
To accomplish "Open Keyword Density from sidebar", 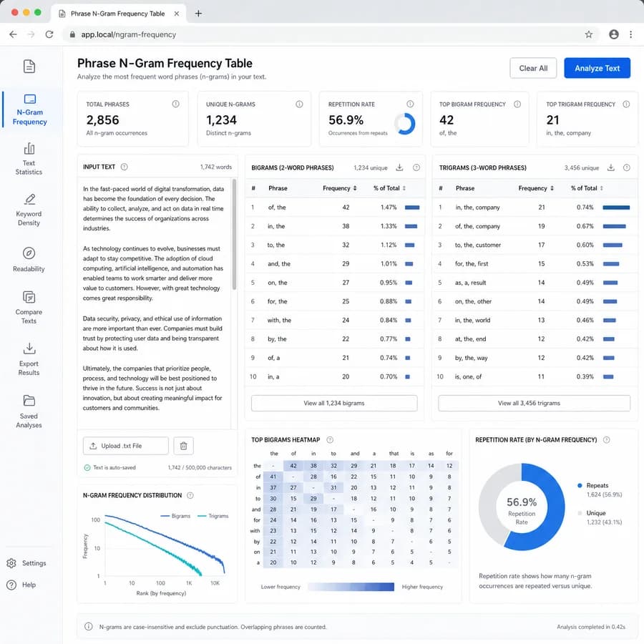I will pyautogui.click(x=29, y=210).
